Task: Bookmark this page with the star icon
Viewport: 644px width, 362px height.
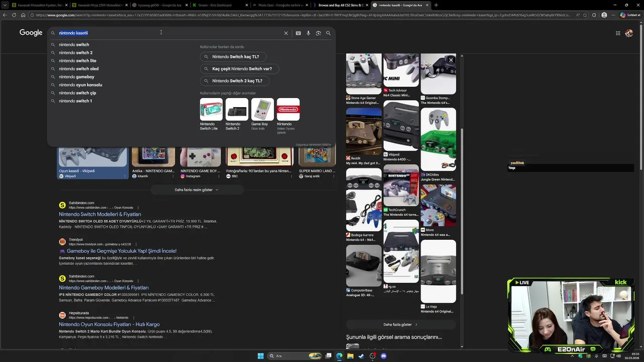Action: (585, 15)
